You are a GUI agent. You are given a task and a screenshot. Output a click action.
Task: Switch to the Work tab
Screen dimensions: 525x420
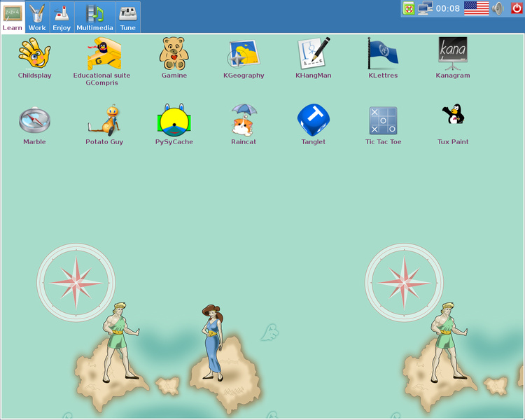pos(37,17)
